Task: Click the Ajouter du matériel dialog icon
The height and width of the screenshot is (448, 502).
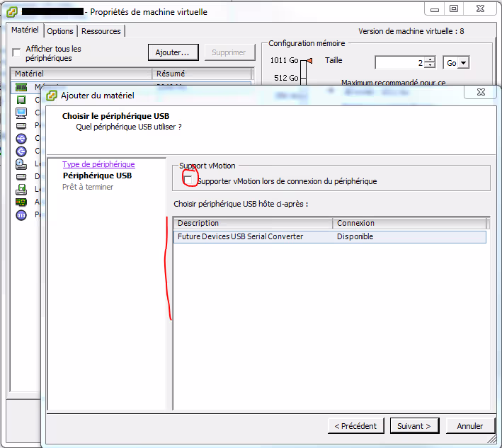Action: pos(52,96)
